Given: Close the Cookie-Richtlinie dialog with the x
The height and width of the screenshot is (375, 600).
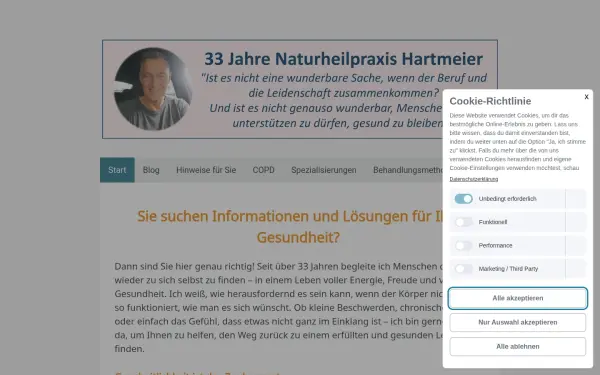Looking at the screenshot, I should 586,97.
